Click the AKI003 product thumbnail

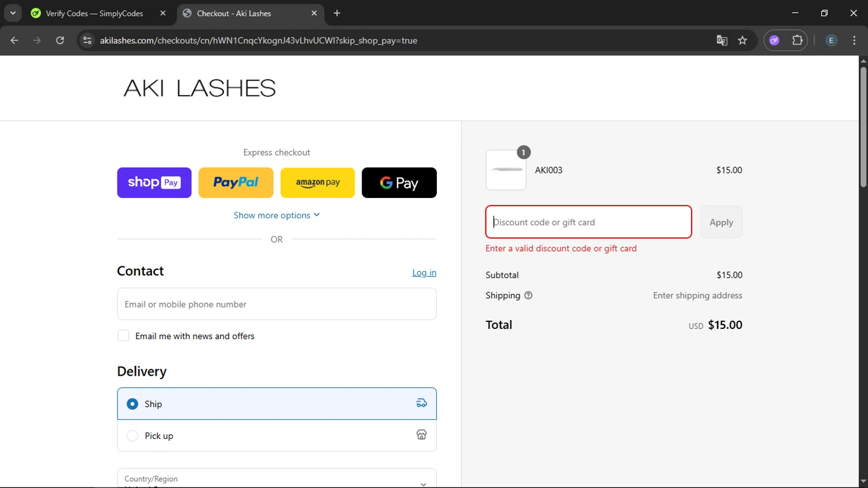(506, 170)
